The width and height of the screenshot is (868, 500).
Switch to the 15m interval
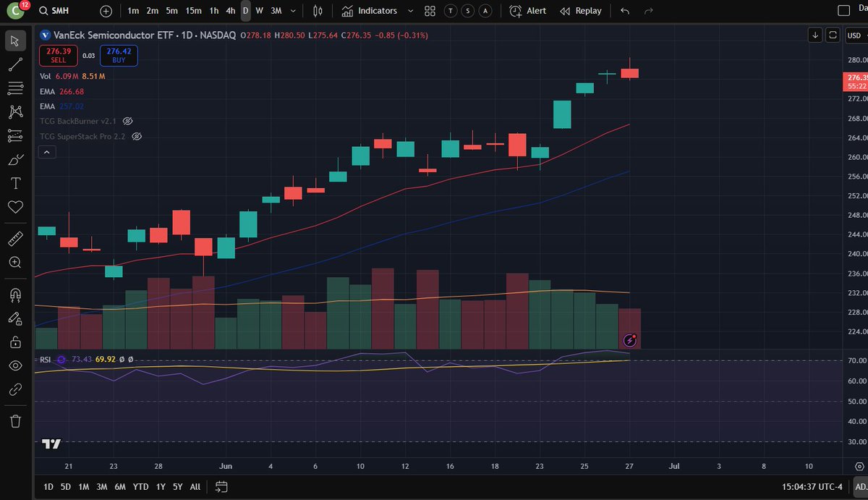pos(193,11)
